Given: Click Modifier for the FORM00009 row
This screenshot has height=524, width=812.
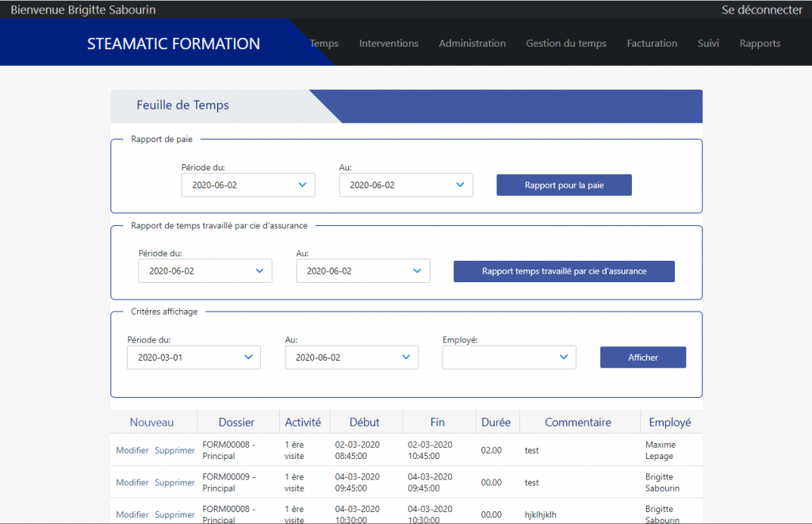Looking at the screenshot, I should (132, 482).
